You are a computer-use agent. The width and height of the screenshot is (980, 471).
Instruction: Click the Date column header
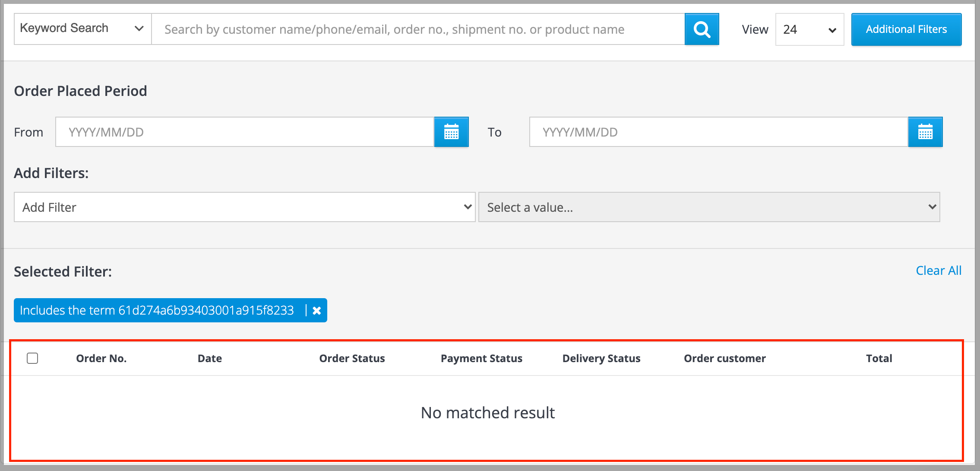point(210,358)
